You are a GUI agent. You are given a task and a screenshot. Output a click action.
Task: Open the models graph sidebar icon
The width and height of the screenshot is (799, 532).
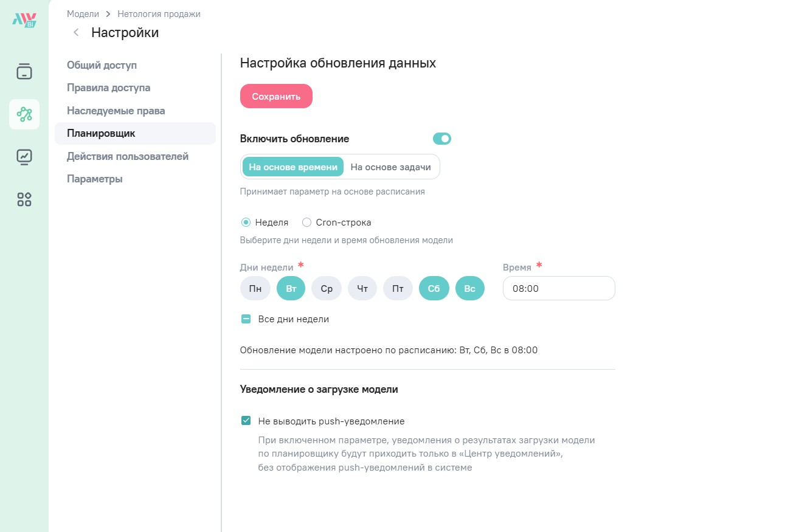(x=24, y=114)
